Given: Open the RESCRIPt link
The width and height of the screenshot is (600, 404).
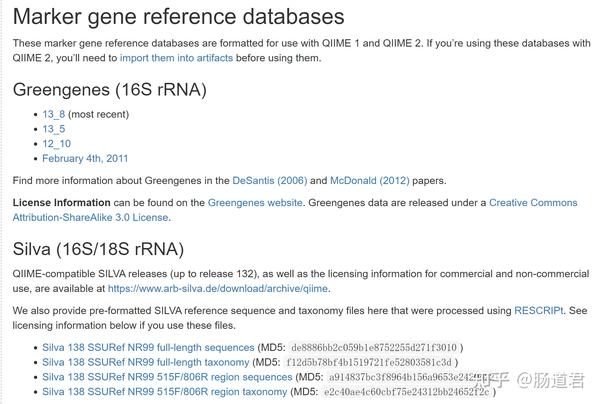Looking at the screenshot, I should [x=538, y=311].
